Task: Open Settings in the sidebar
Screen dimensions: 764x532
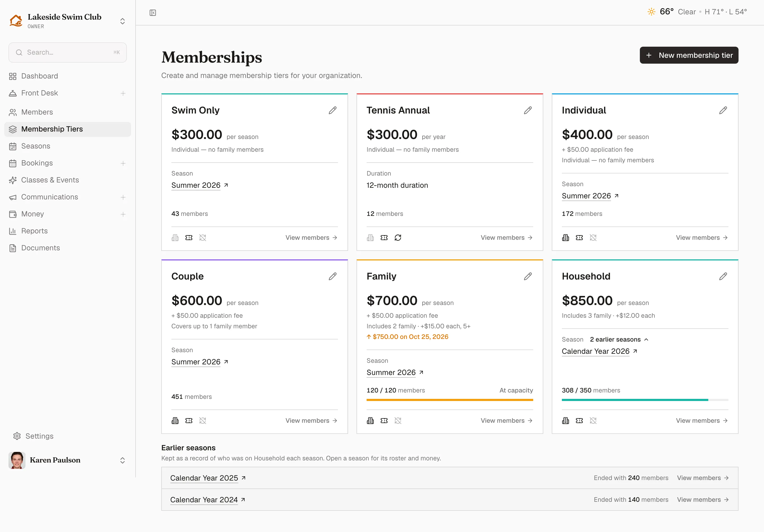Action: point(68,436)
